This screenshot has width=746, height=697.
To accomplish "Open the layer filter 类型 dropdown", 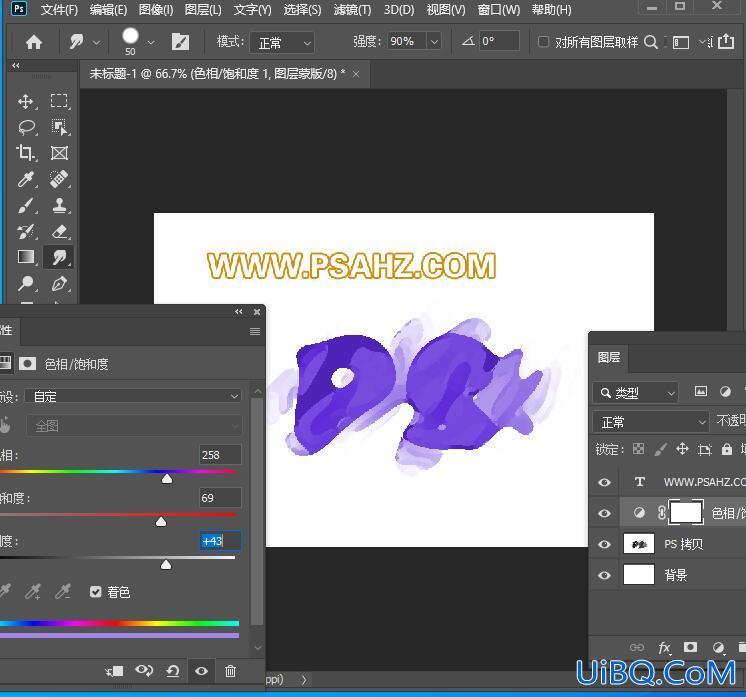I will coord(636,393).
